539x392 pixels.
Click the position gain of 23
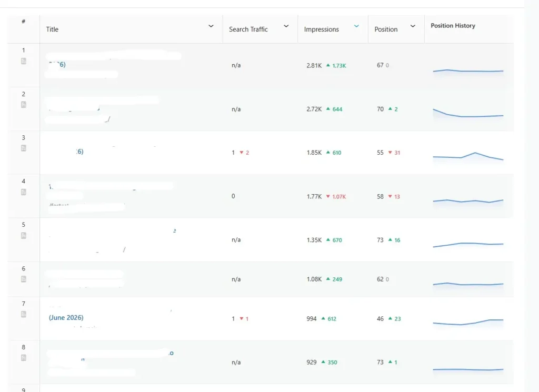pos(394,319)
